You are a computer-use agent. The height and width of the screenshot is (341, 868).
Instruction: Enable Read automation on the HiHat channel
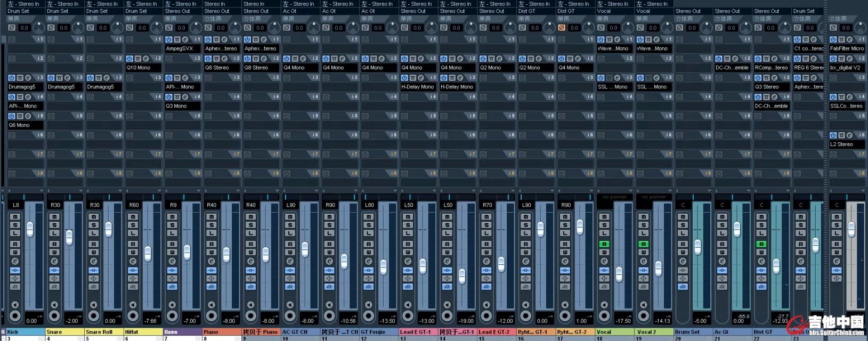[133, 244]
